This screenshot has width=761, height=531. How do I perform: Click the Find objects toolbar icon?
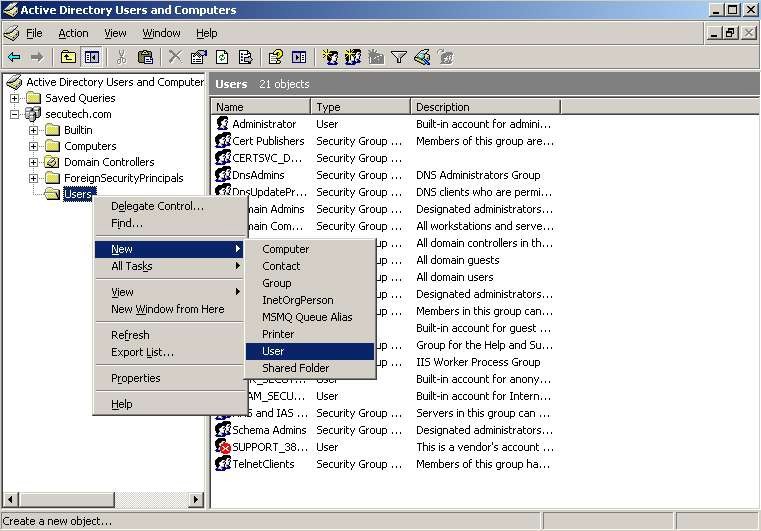[x=422, y=57]
